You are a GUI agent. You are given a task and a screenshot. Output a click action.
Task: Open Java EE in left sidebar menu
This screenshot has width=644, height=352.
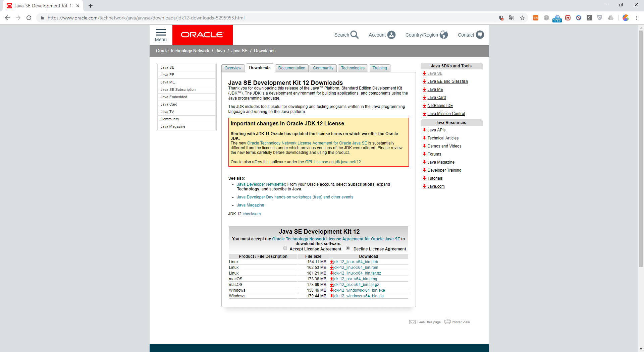coord(186,75)
